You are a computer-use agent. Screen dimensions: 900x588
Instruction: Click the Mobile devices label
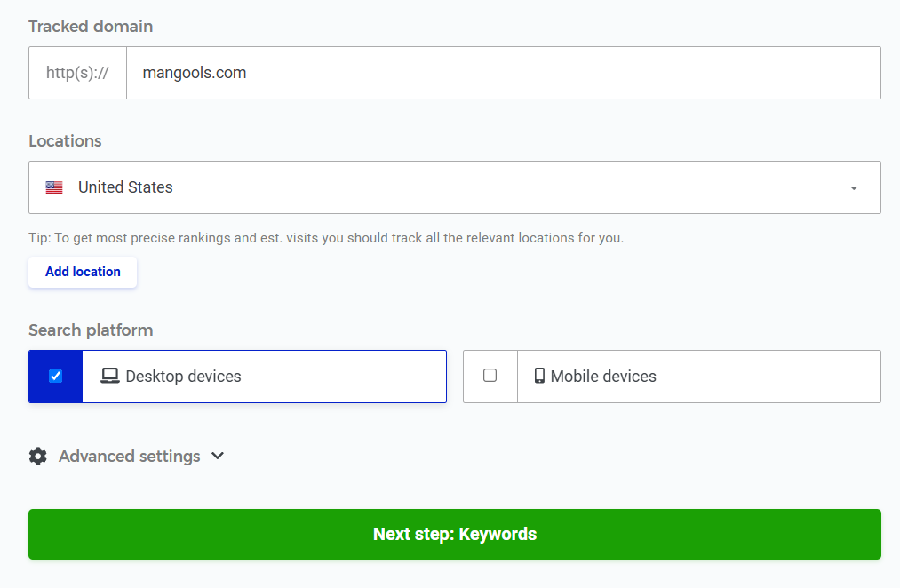coord(603,377)
